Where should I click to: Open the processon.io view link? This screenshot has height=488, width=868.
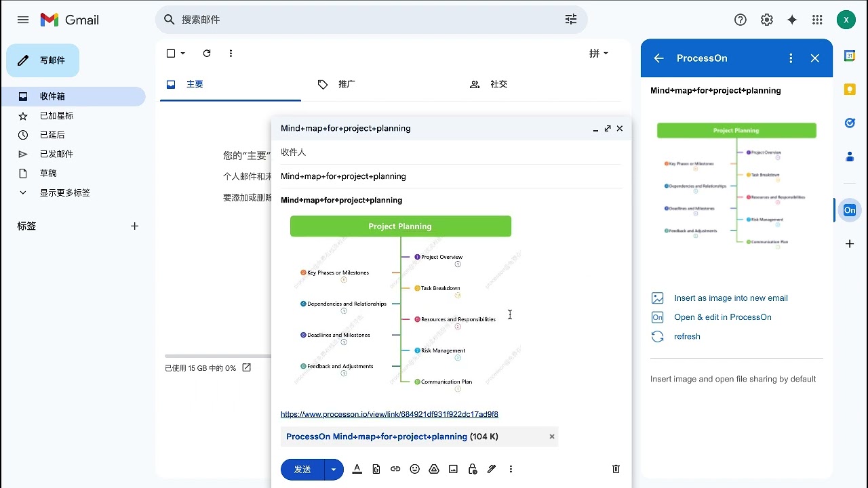click(x=389, y=414)
